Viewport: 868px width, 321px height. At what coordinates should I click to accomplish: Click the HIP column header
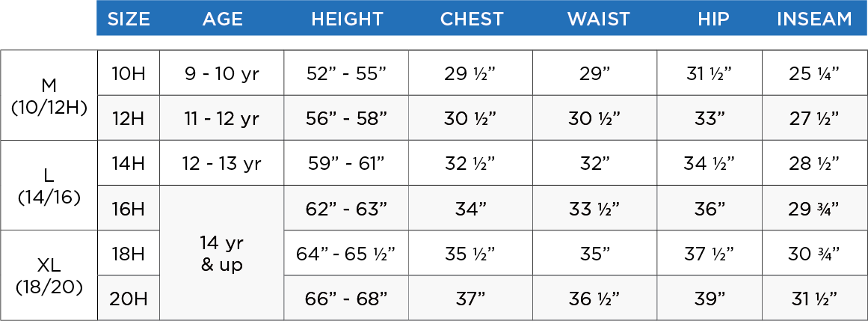[712, 19]
